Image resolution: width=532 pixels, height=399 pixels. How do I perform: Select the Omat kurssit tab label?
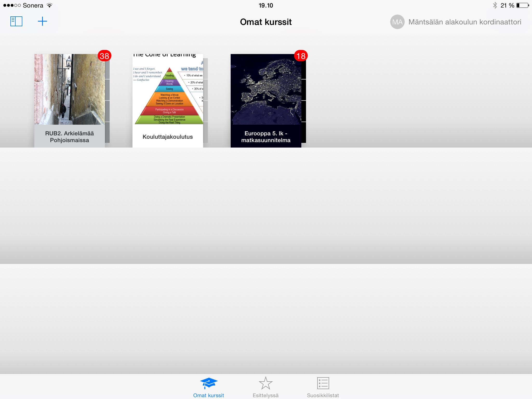pos(209,395)
